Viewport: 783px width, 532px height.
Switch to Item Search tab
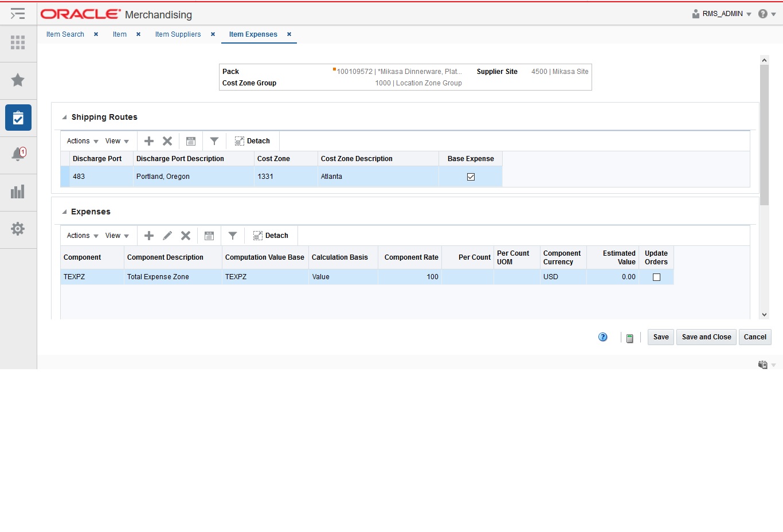(x=65, y=34)
